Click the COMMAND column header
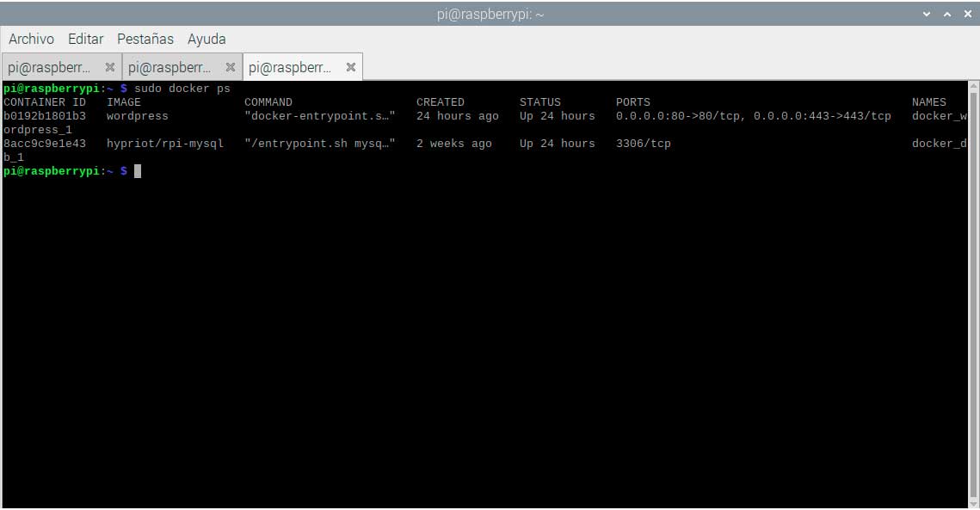The height and width of the screenshot is (510, 980). click(268, 101)
